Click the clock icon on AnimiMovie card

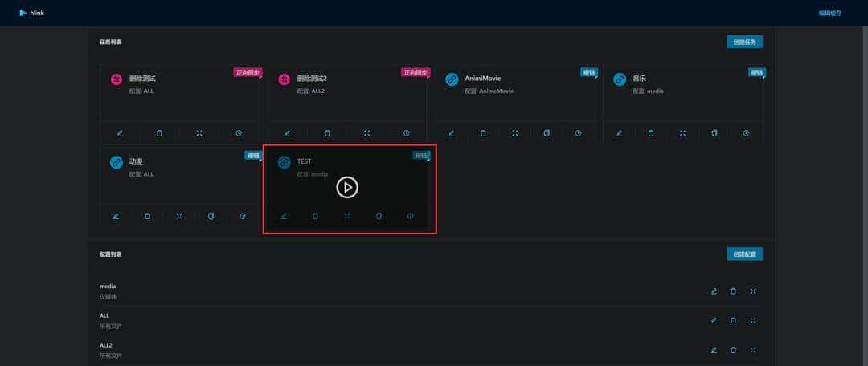578,133
